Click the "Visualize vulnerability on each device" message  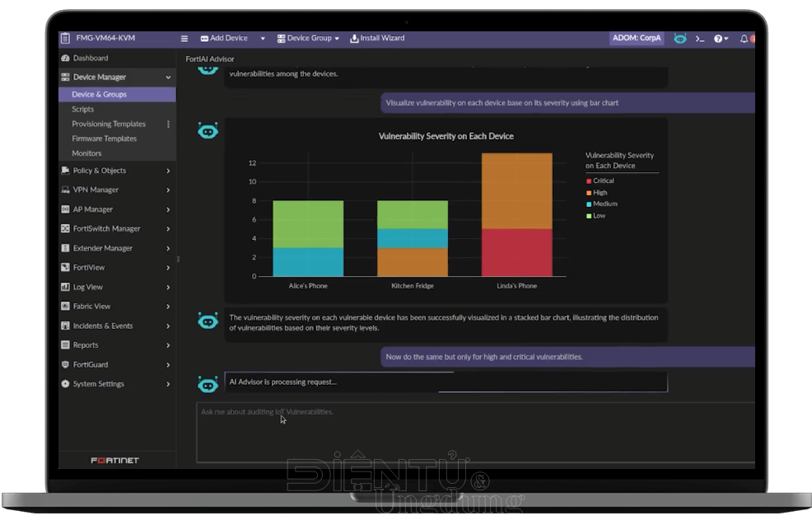(568, 103)
